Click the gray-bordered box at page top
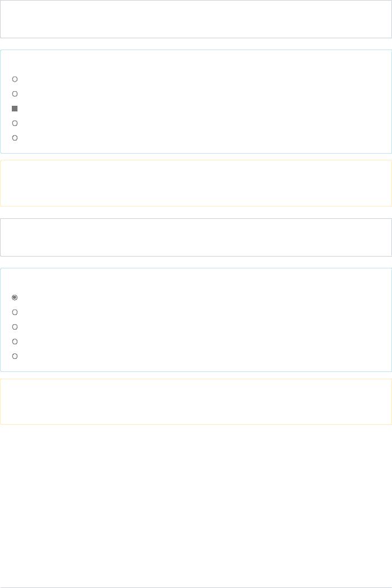The height and width of the screenshot is (588, 392). point(196,19)
